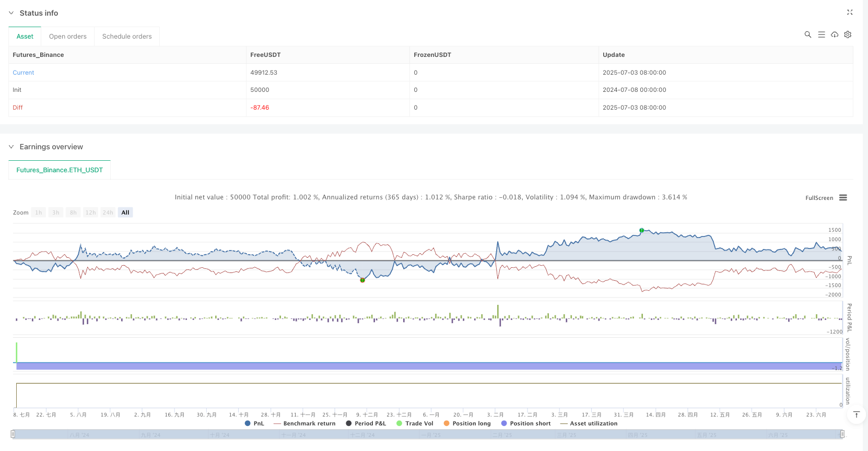Screen dimensions: 868x451
Task: Collapse the Earnings overview section
Action: pos(11,147)
